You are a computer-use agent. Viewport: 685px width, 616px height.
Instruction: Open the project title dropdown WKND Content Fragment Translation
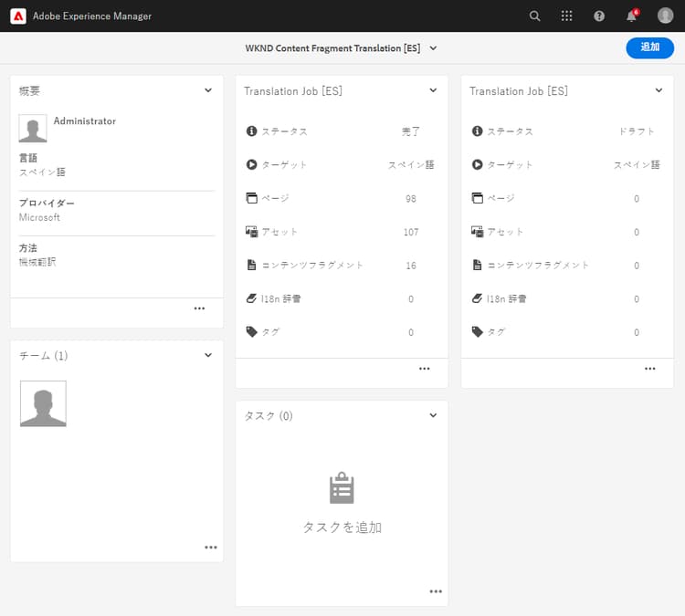[342, 48]
